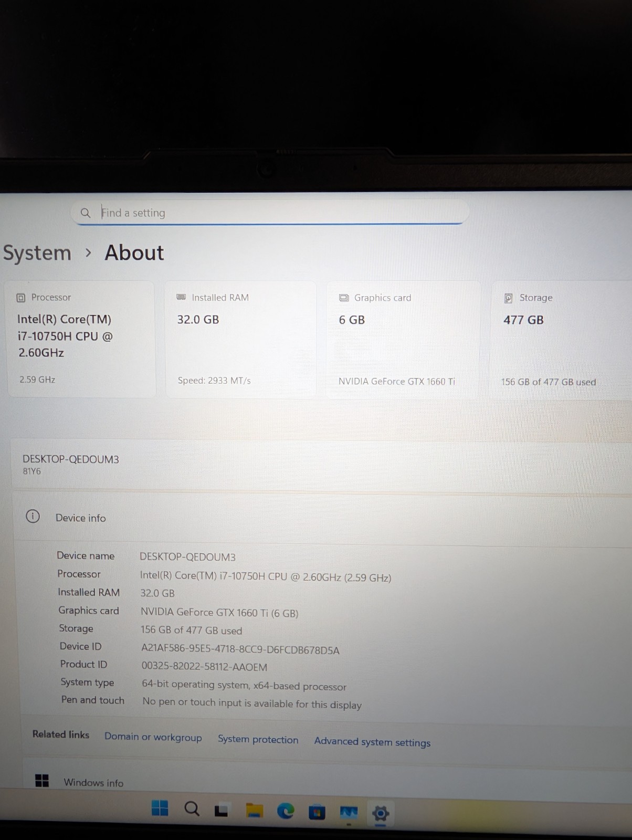Click No pen or touch input text
The height and width of the screenshot is (840, 632).
point(252,703)
